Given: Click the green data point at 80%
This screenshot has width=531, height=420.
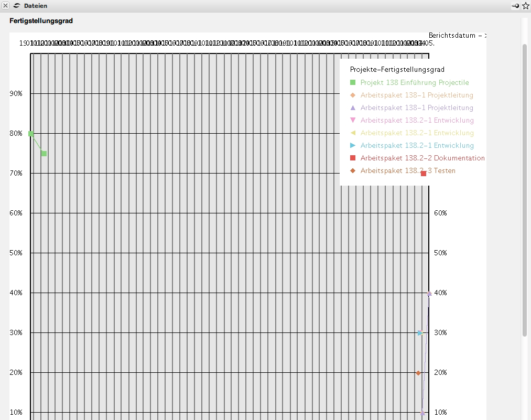Looking at the screenshot, I should coord(31,134).
